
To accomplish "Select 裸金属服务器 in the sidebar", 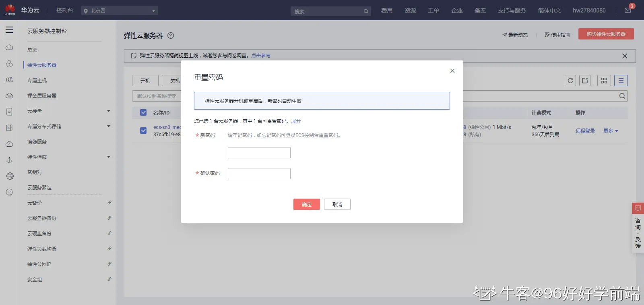I will click(x=42, y=96).
